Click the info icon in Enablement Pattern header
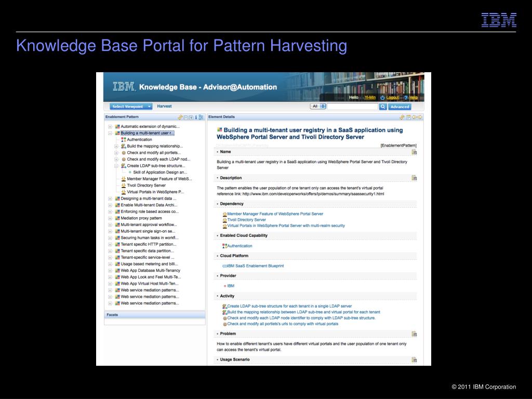Image resolution: width=532 pixels, height=399 pixels. pyautogui.click(x=196, y=117)
